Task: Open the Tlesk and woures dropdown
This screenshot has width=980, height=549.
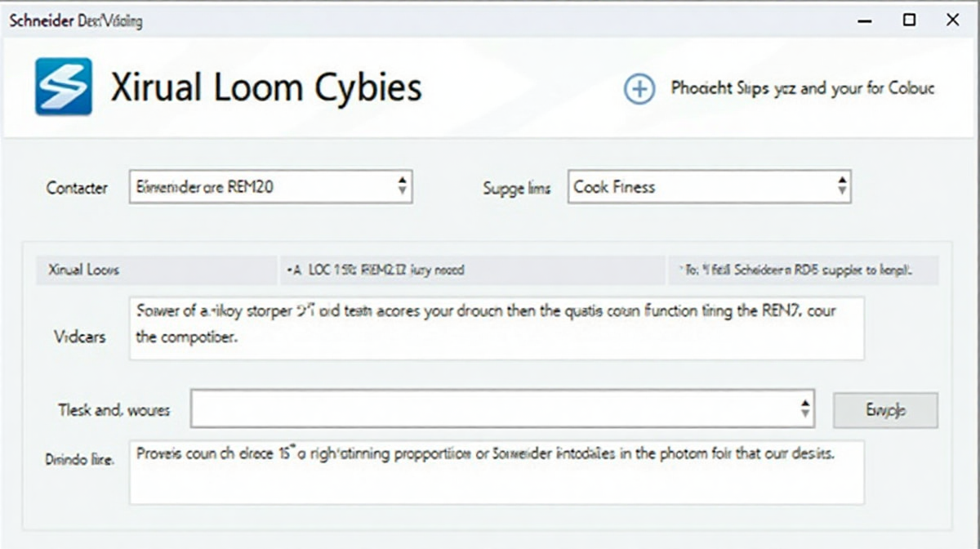Action: pos(502,408)
